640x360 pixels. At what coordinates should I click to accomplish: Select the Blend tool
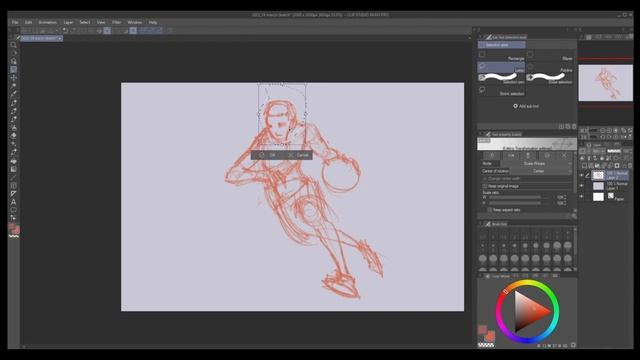pos(13,152)
